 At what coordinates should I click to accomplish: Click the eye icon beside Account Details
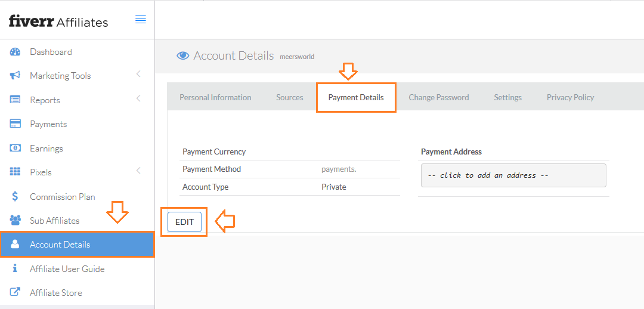[183, 56]
